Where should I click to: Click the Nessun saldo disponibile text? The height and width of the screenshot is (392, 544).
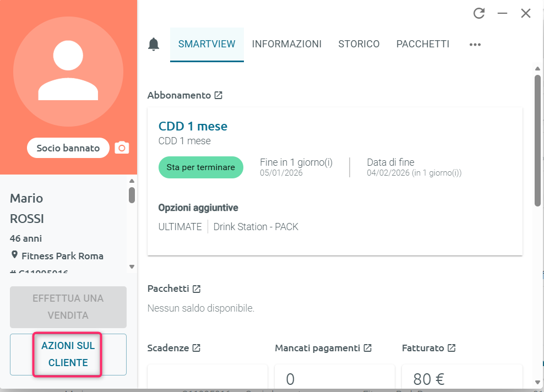click(x=201, y=308)
